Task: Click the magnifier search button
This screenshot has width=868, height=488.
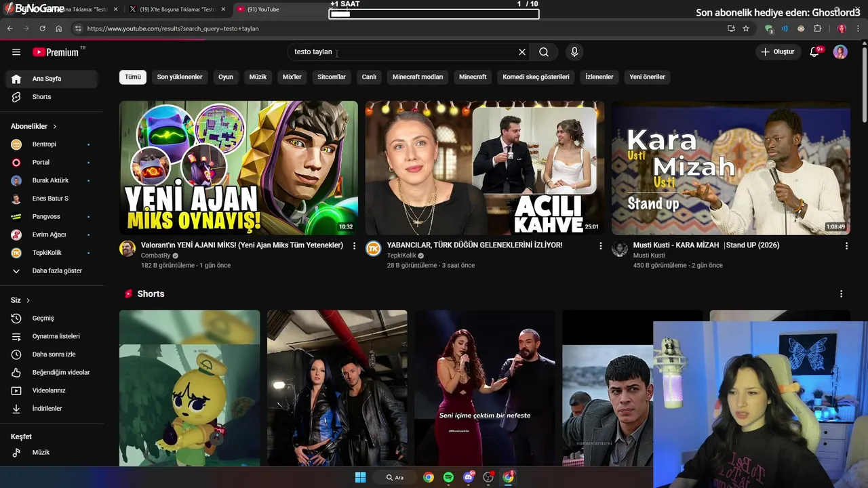Action: tap(544, 52)
